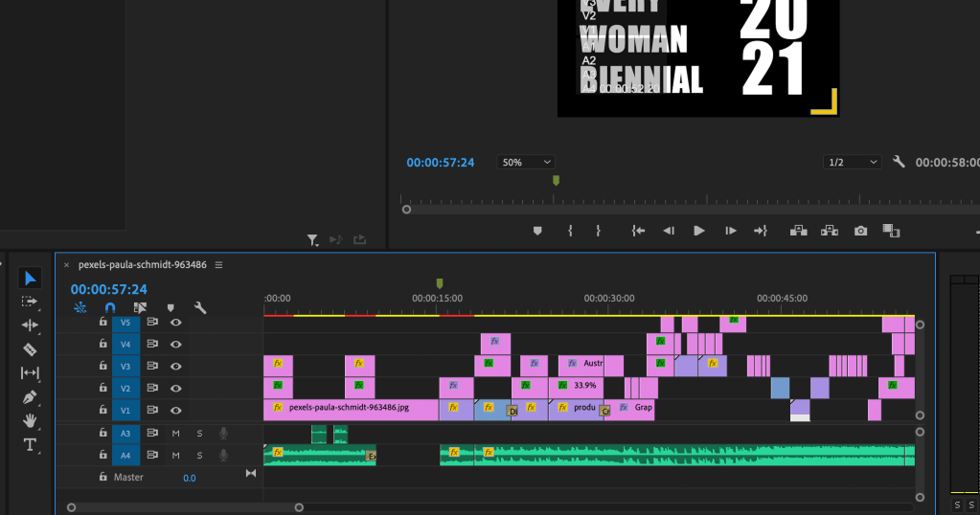980x515 pixels.
Task: Click the timeline playhead timecode 00:00:57:24
Action: (x=108, y=289)
